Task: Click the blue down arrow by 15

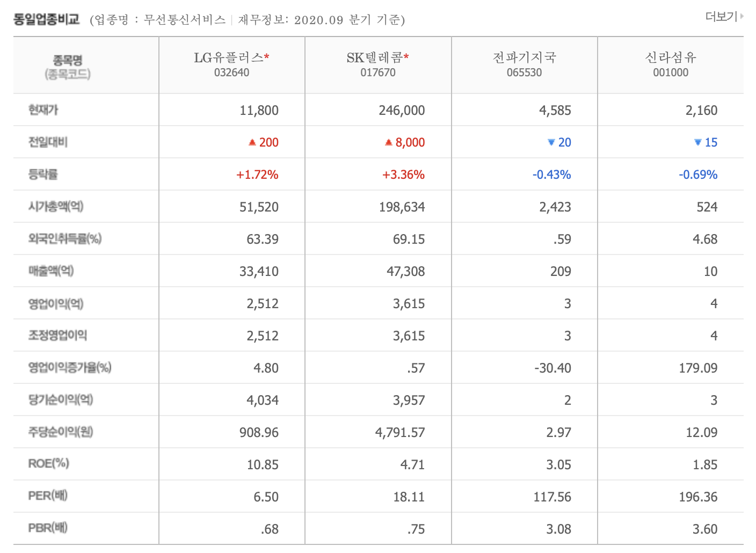Action: pyautogui.click(x=697, y=142)
